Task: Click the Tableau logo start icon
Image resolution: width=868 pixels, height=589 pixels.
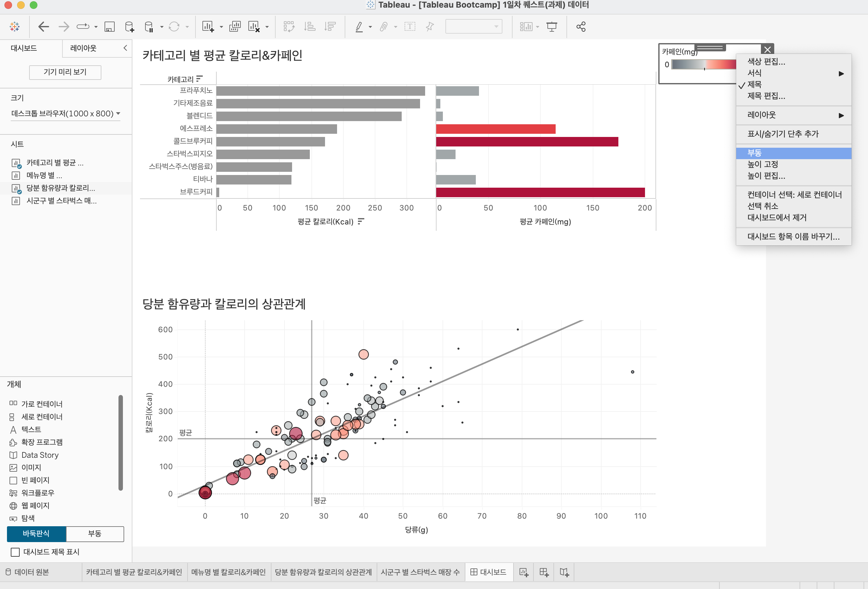Action: point(15,27)
